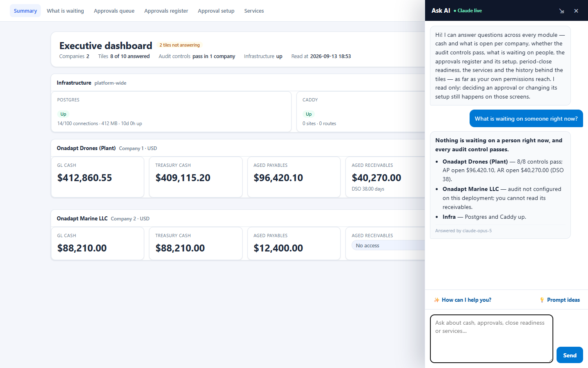Click the 14/100 connections Postgres stats

pyautogui.click(x=100, y=123)
